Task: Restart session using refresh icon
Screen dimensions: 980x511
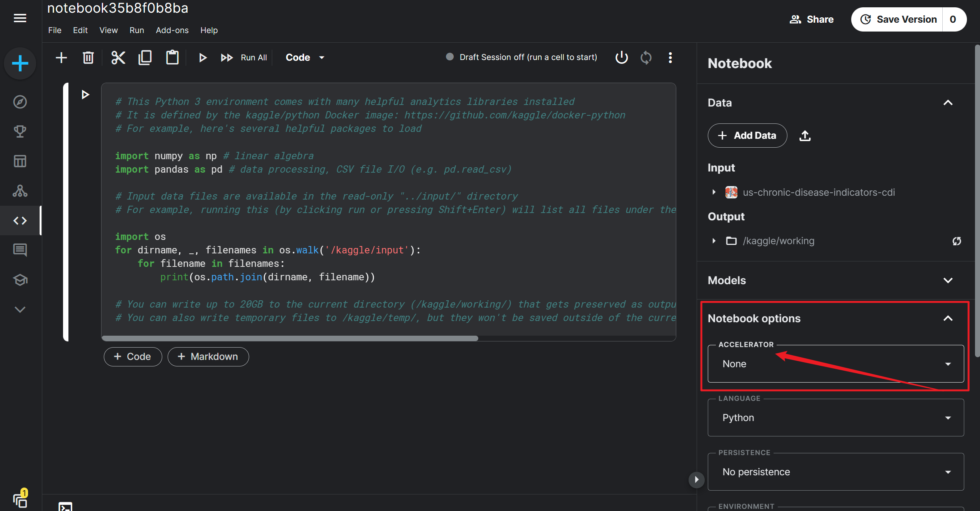Action: pyautogui.click(x=646, y=58)
